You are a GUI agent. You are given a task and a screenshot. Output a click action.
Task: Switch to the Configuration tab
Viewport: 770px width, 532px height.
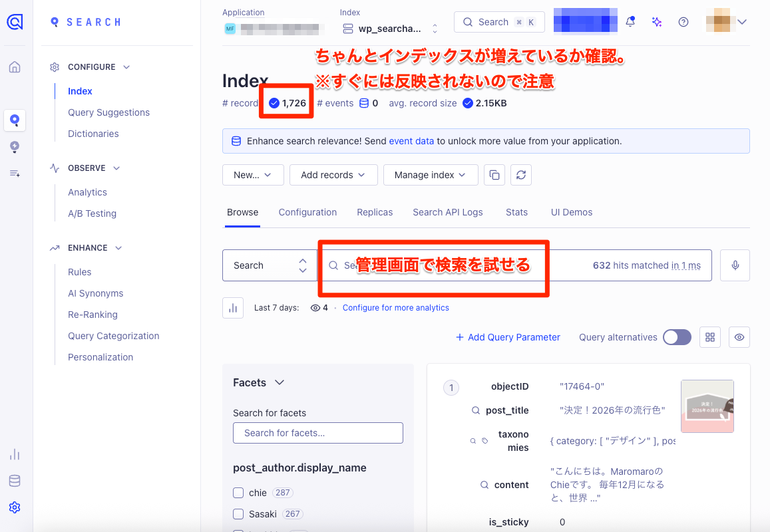(307, 212)
